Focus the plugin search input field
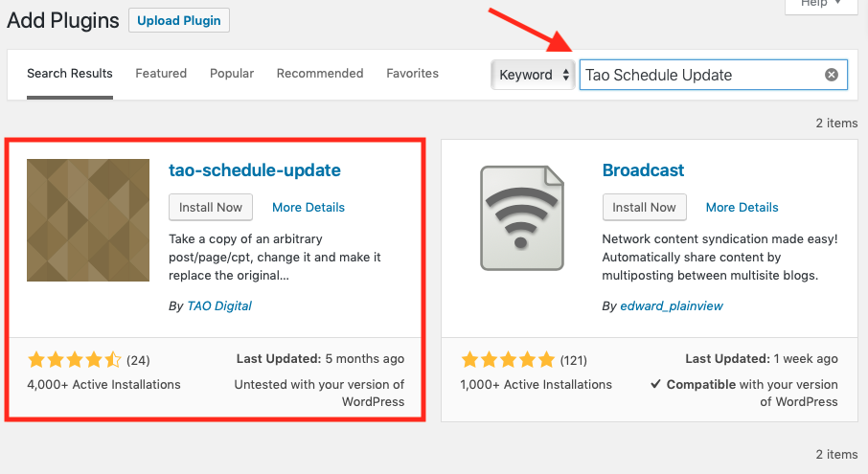This screenshot has width=868, height=474. (x=699, y=75)
